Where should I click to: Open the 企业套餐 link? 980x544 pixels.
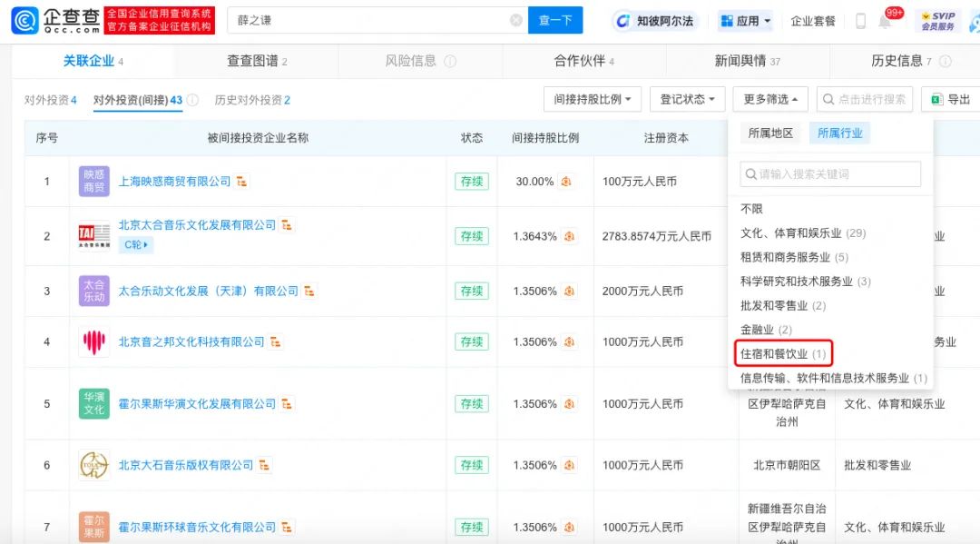click(812, 21)
